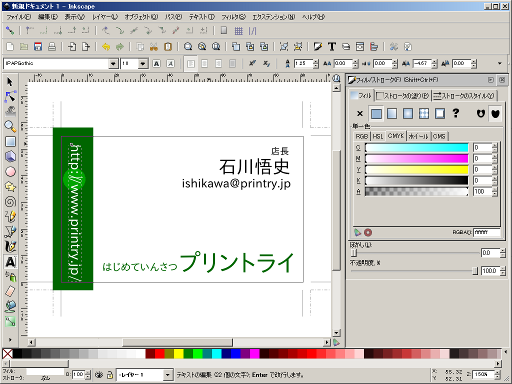Click the Magenta color slider

pos(417,159)
